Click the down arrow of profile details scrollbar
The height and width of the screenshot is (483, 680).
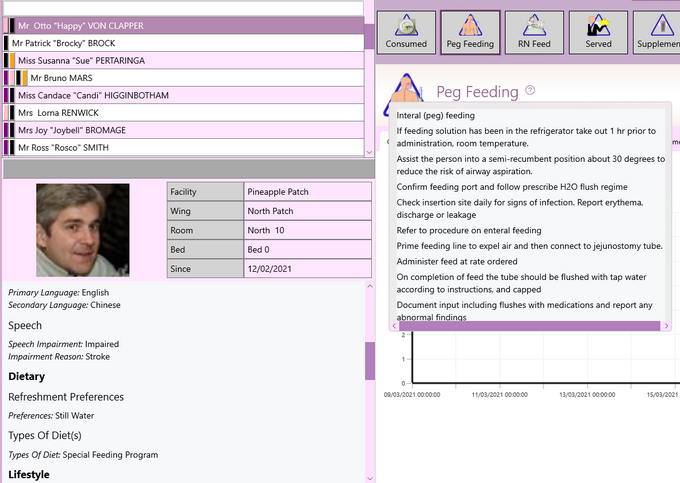[370, 479]
